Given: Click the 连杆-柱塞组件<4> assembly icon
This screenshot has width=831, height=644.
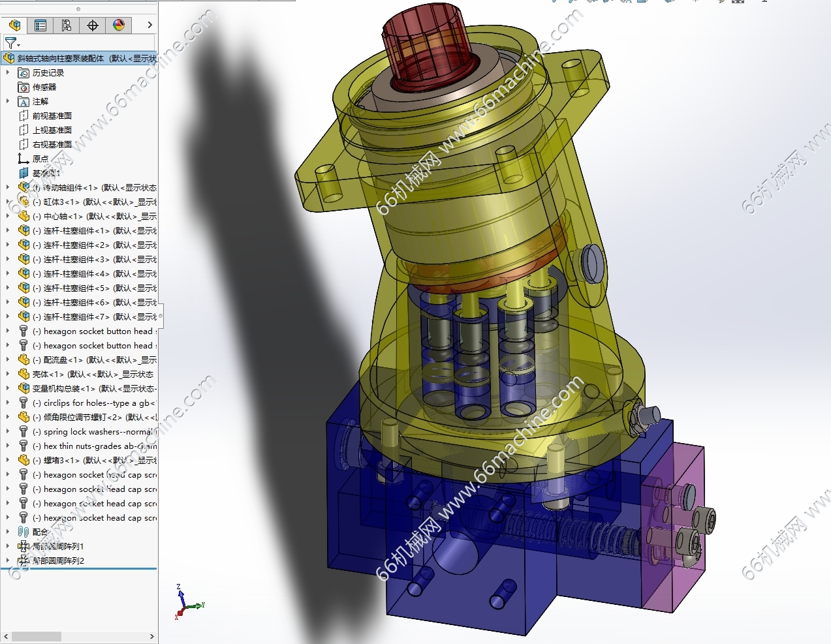Looking at the screenshot, I should pyautogui.click(x=24, y=273).
